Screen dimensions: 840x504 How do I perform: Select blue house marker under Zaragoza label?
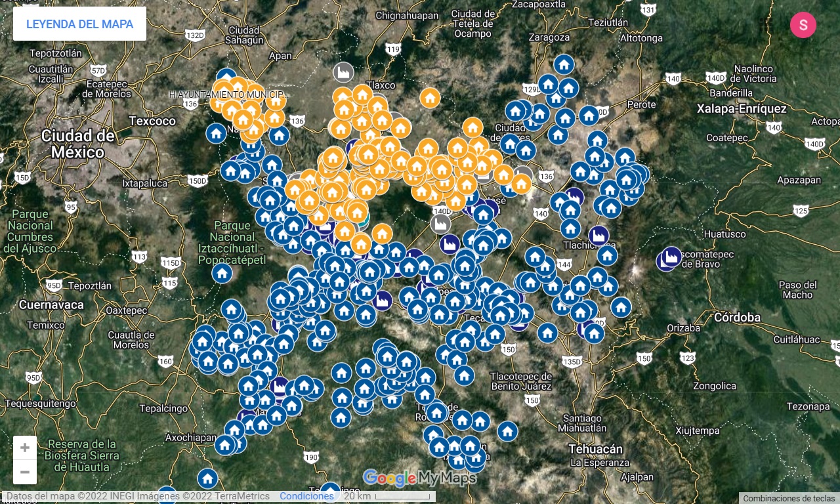[564, 64]
